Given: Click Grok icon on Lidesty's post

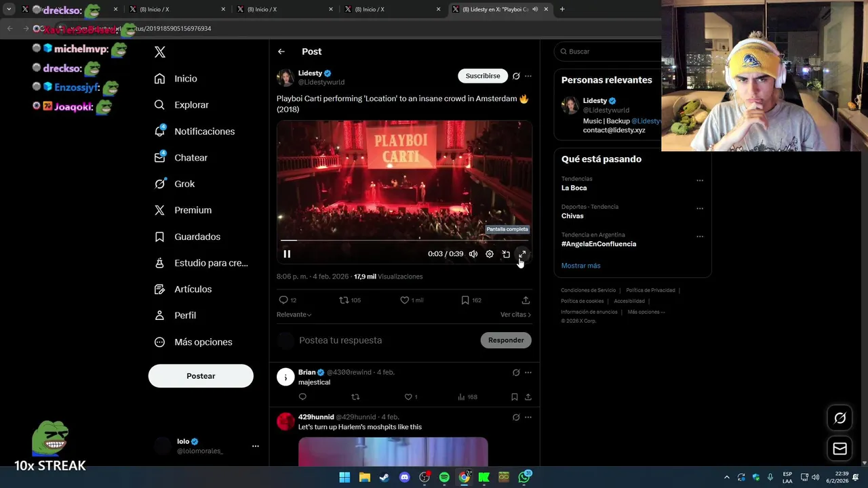Looking at the screenshot, I should pos(516,76).
